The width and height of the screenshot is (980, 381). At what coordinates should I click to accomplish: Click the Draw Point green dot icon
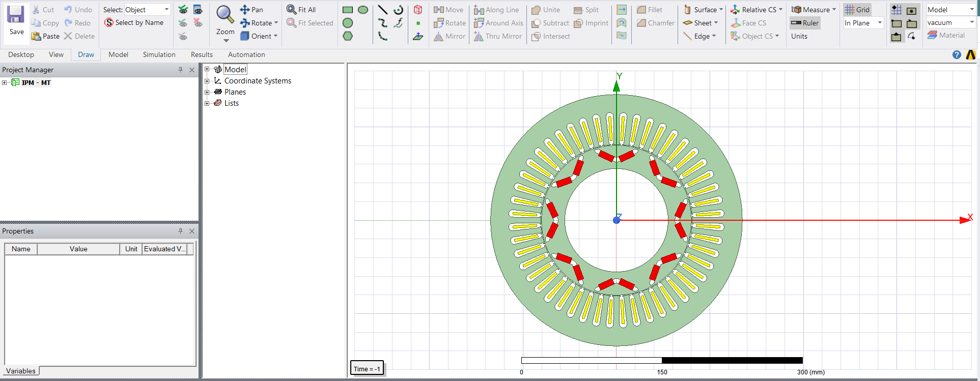[x=418, y=23]
